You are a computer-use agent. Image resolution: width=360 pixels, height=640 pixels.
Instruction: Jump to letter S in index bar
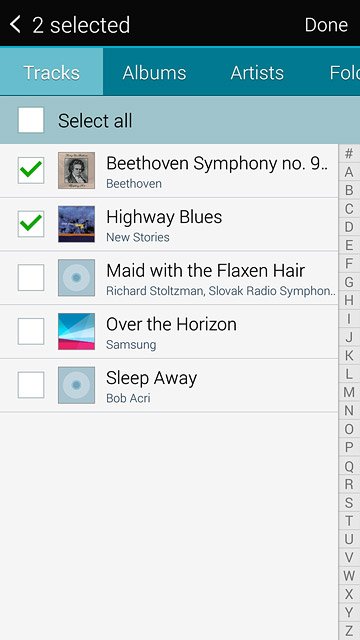click(349, 502)
